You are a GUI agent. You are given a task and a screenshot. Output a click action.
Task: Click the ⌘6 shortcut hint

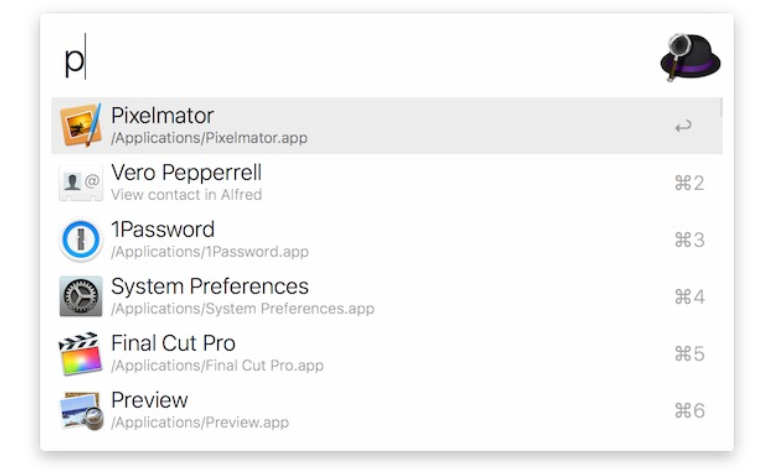coord(689,411)
